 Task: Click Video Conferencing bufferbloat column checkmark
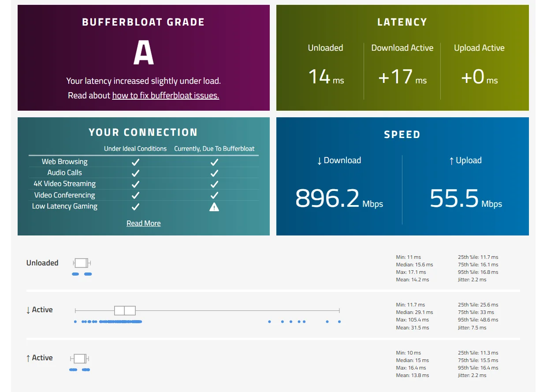click(x=214, y=195)
